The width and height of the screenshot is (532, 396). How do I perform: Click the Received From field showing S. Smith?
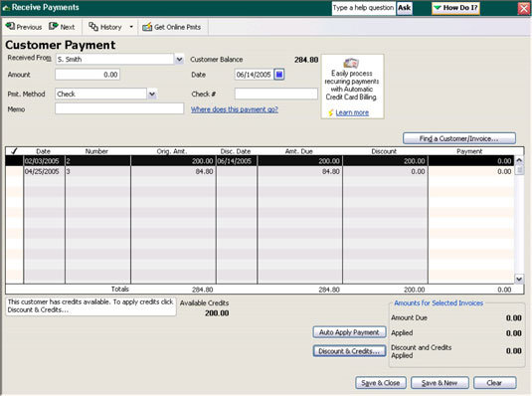click(x=114, y=60)
